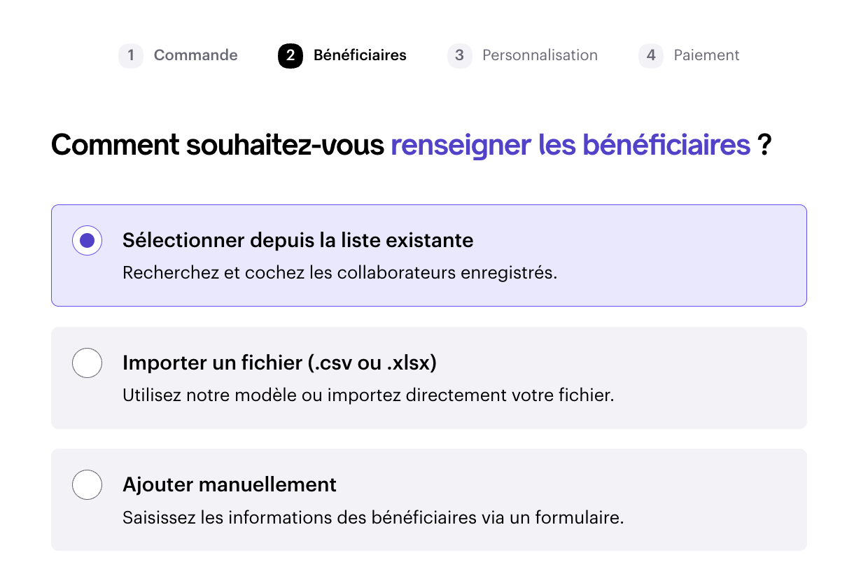Open the Bénéficiaires step label
Viewport: 868px width, 588px height.
[360, 55]
